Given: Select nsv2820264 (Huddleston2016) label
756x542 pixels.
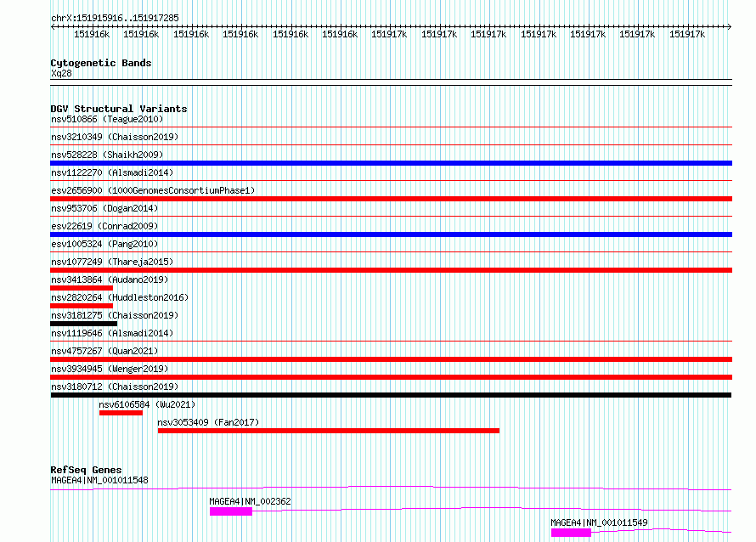Looking at the screenshot, I should coord(120,297).
